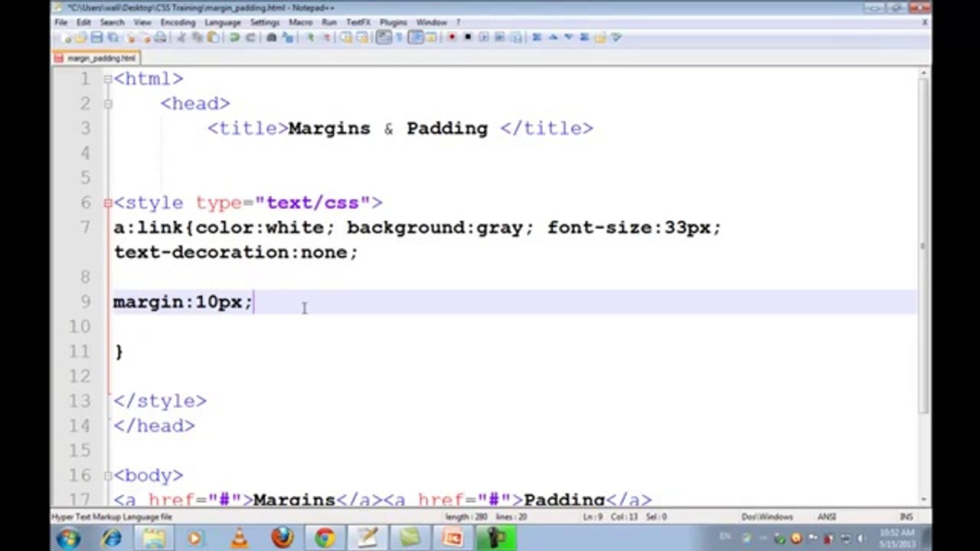
Task: Toggle Show All Characters button
Action: coord(399,37)
